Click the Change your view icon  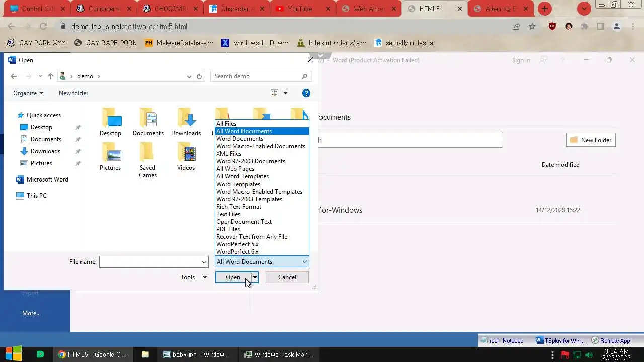tap(274, 93)
